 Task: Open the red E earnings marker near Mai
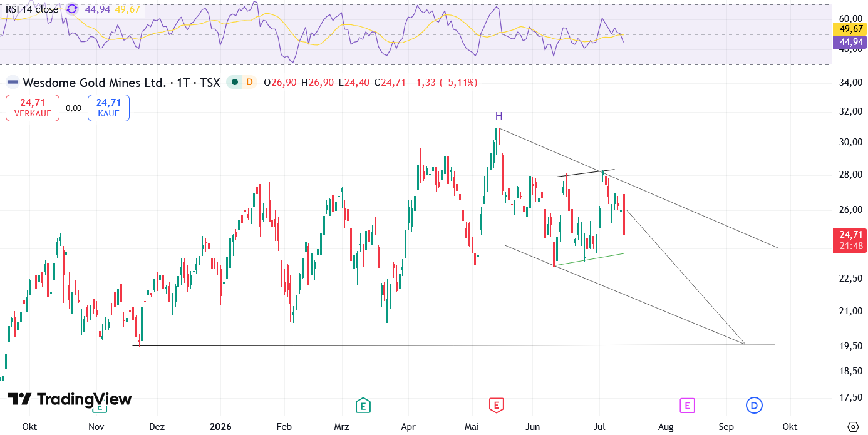[497, 406]
